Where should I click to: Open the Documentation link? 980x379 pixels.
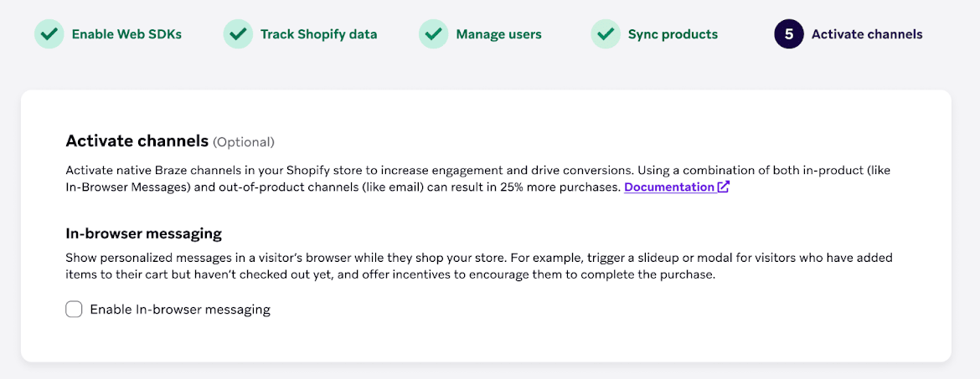tap(668, 187)
